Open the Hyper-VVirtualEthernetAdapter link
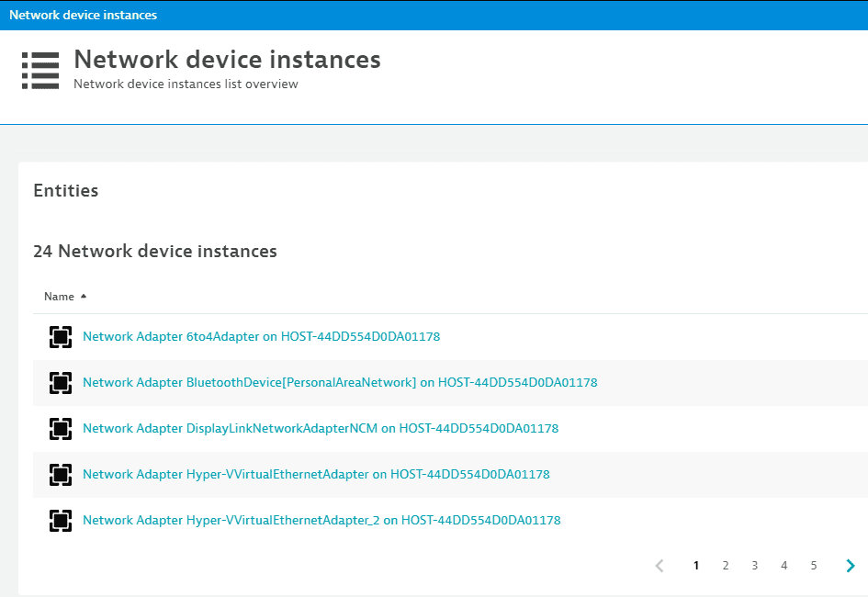Screen dimensions: 868x597 (316, 475)
